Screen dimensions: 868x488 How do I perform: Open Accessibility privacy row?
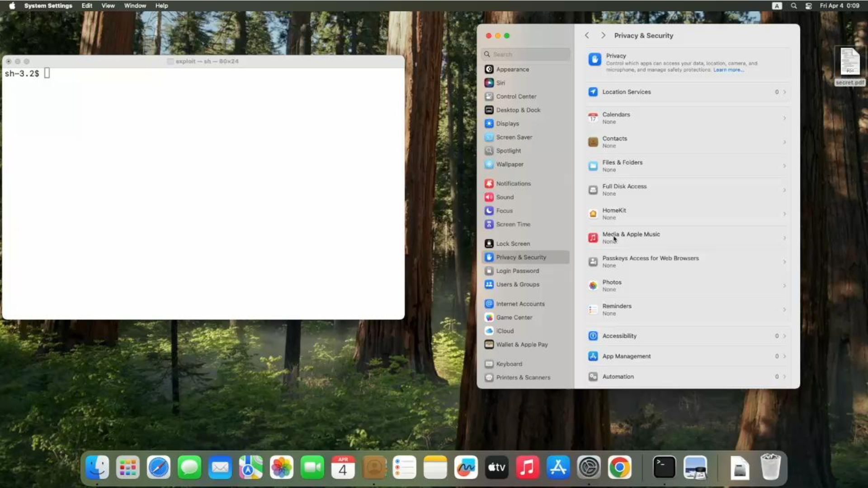click(687, 336)
